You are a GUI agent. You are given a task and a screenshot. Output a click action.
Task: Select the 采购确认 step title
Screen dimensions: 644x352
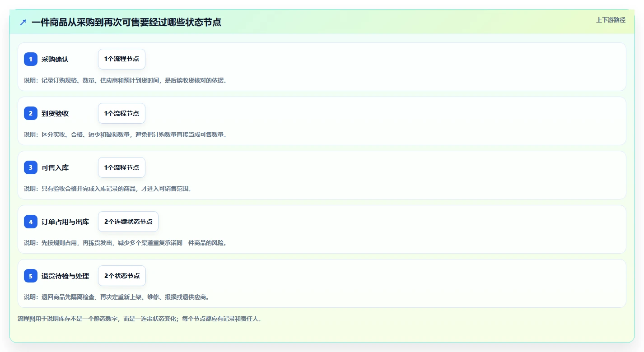[x=55, y=60]
